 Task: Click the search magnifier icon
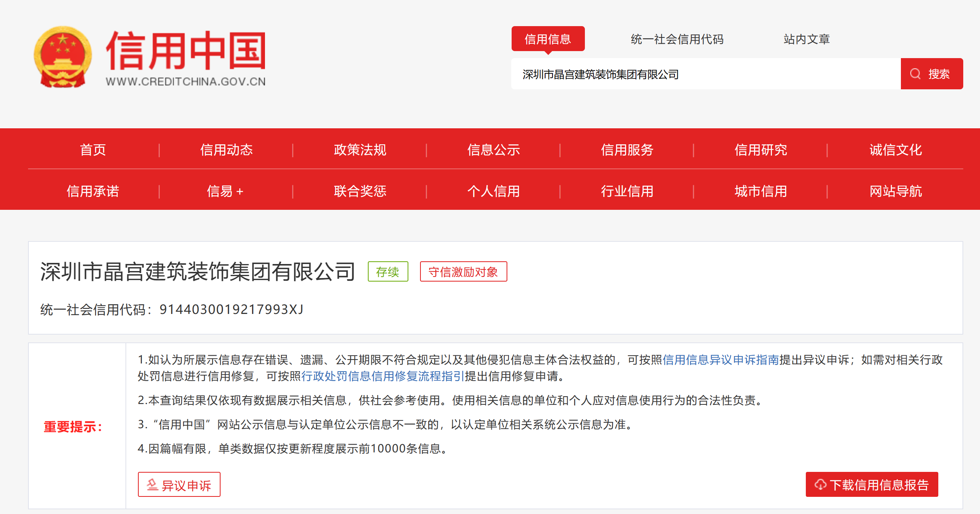point(915,74)
